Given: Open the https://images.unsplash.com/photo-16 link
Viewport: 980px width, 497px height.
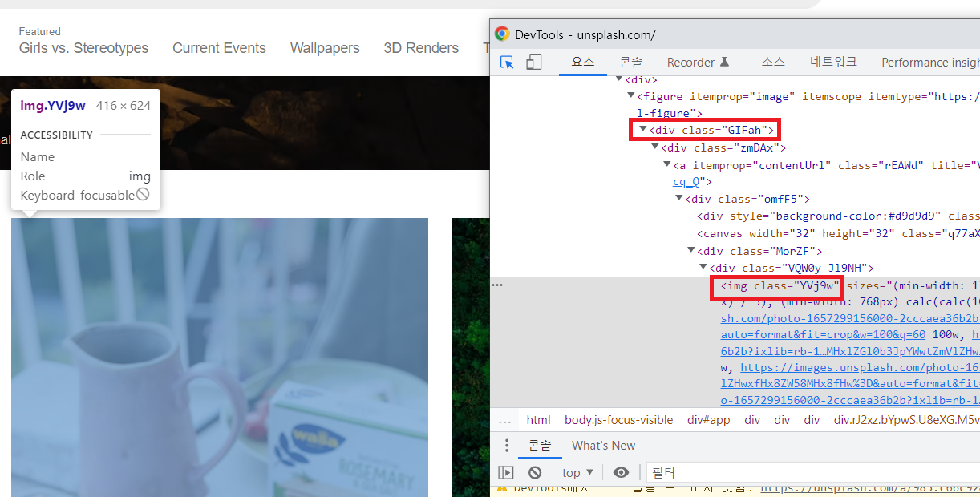Looking at the screenshot, I should (x=860, y=368).
